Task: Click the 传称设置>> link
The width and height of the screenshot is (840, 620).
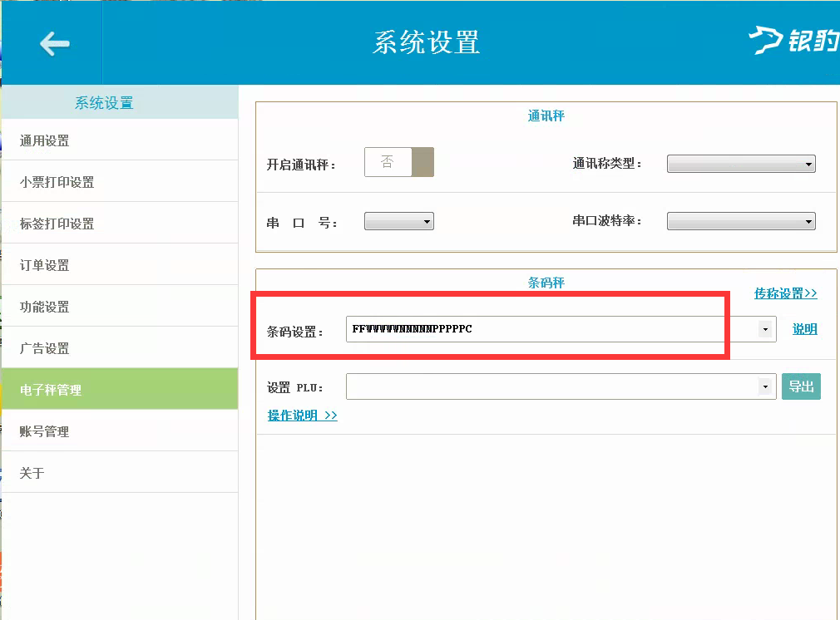Action: coord(785,293)
